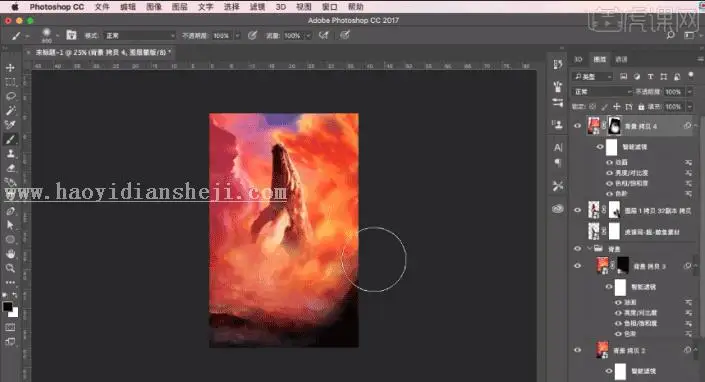The image size is (705, 382).
Task: Select the Eraser tool
Action: point(10,168)
